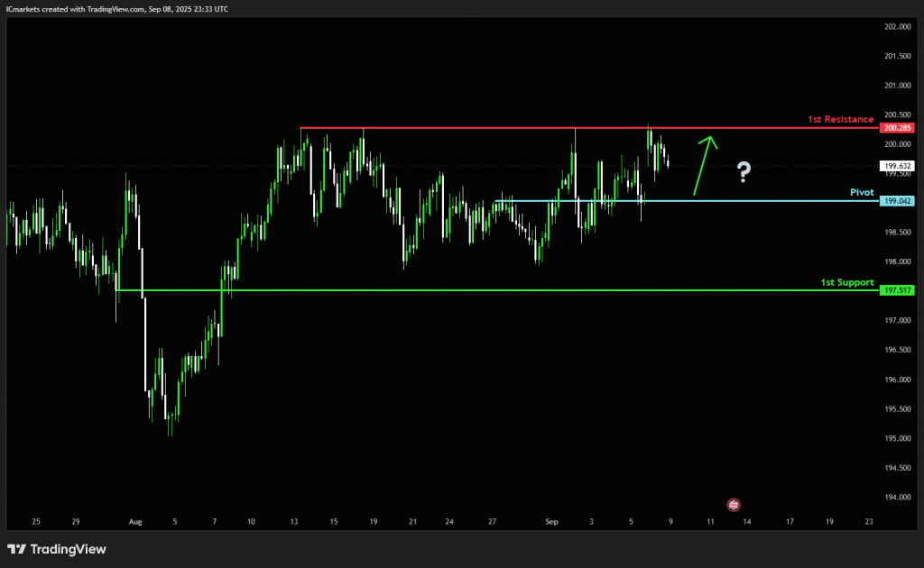Screen dimensions: 924x568
Task: Click the 196.500 price axis label
Action: coord(898,350)
